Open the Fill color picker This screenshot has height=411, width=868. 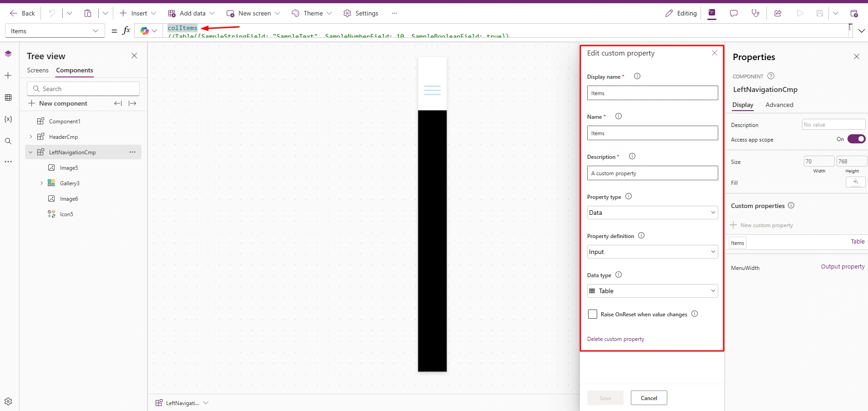tap(856, 182)
